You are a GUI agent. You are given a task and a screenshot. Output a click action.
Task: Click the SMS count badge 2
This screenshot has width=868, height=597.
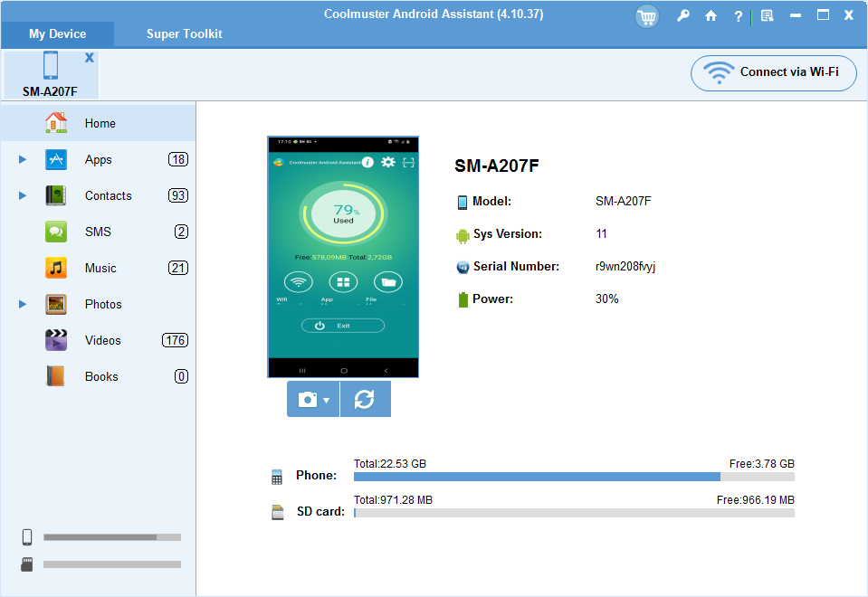(x=182, y=232)
